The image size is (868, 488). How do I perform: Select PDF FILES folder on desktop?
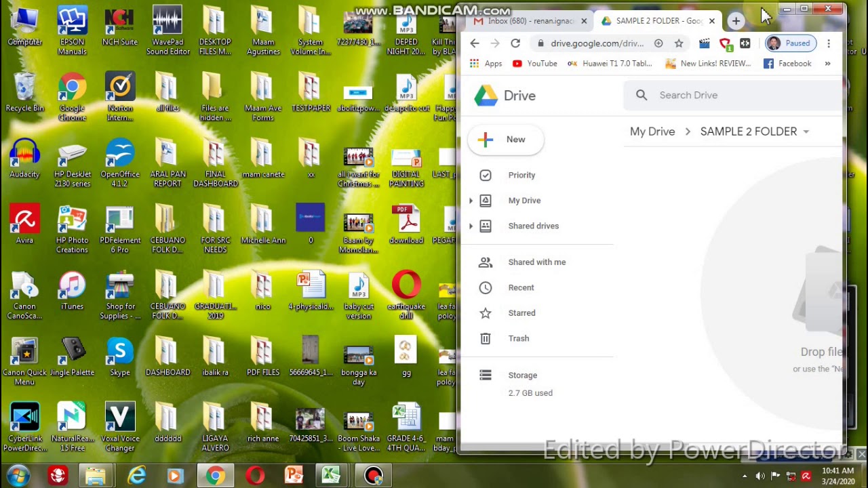[x=263, y=357]
